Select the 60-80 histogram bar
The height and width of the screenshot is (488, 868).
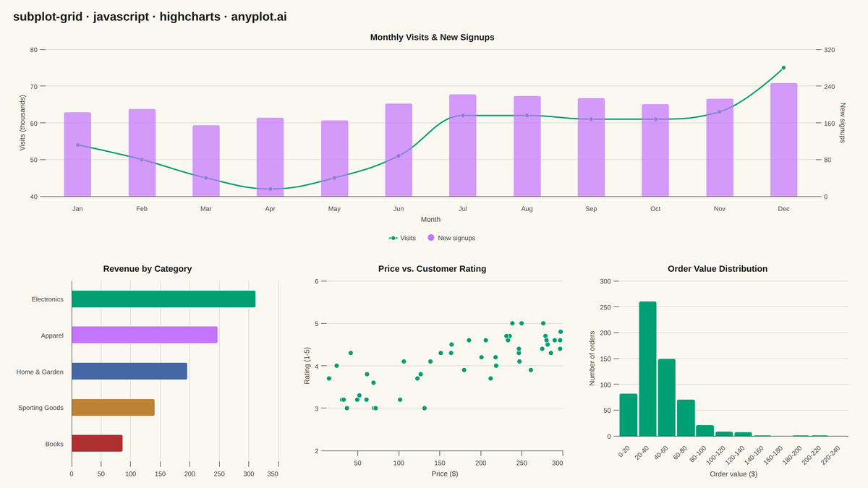[686, 418]
